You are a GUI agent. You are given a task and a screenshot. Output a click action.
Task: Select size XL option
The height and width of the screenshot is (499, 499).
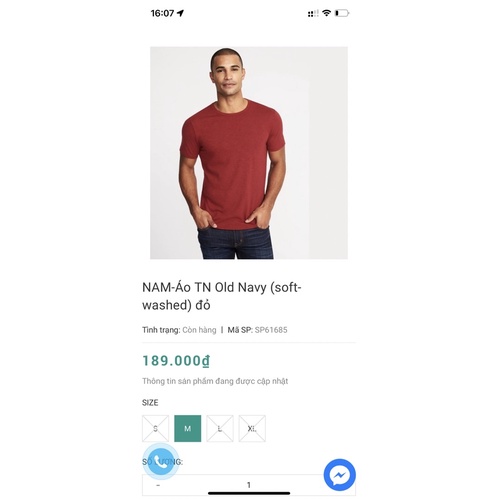(x=252, y=428)
